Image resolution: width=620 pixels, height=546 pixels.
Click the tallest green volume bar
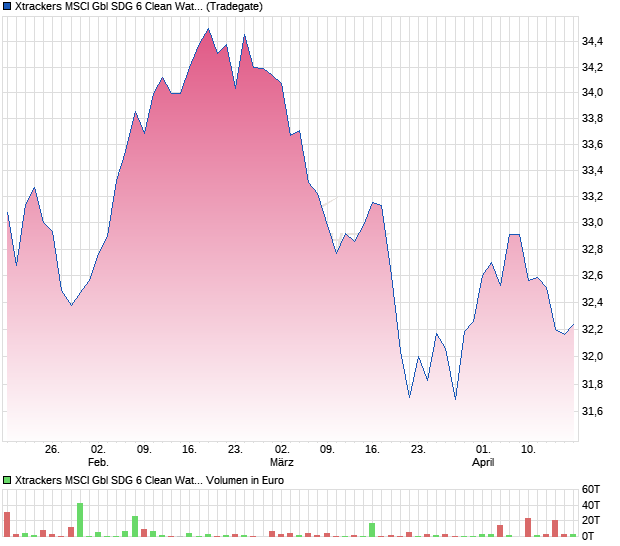tap(80, 520)
